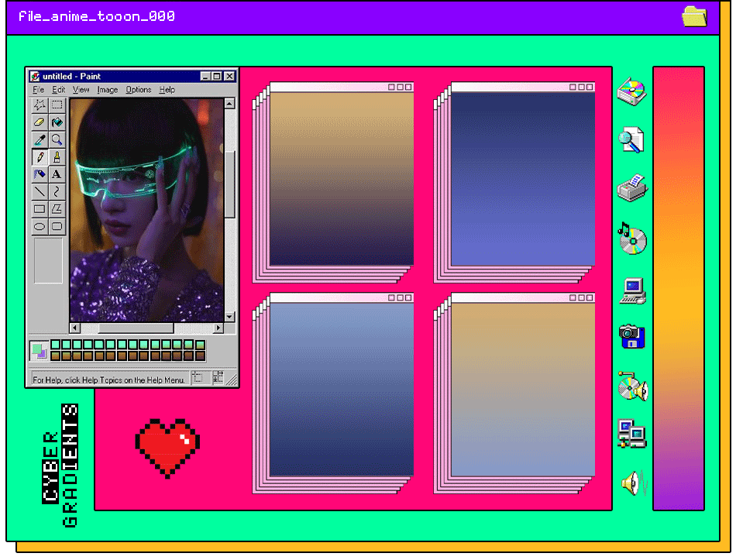Click the Paint horizontal scrollbar thumb
736x560 pixels.
pos(136,328)
